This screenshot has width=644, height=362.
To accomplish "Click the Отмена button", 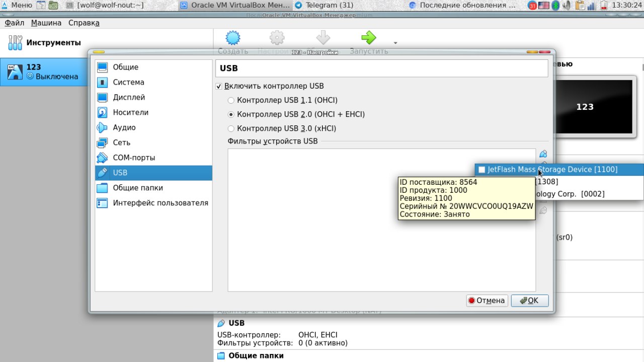I will pos(487,301).
